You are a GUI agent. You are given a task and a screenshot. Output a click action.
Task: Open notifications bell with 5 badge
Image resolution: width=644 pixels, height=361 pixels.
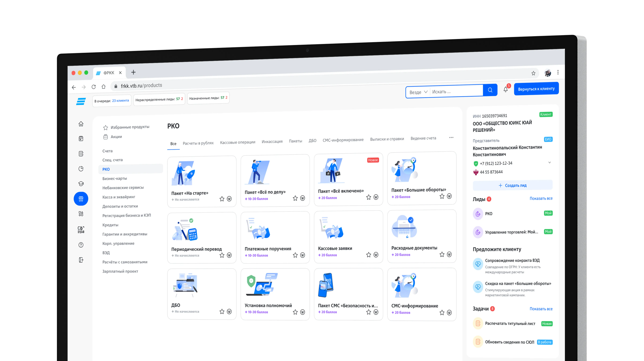tap(505, 89)
